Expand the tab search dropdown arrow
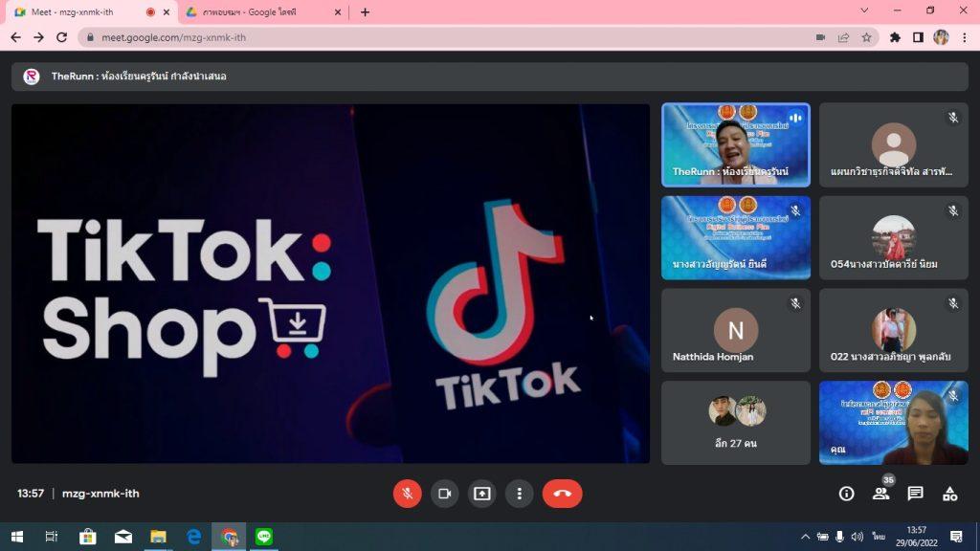This screenshot has height=551, width=980. [864, 11]
